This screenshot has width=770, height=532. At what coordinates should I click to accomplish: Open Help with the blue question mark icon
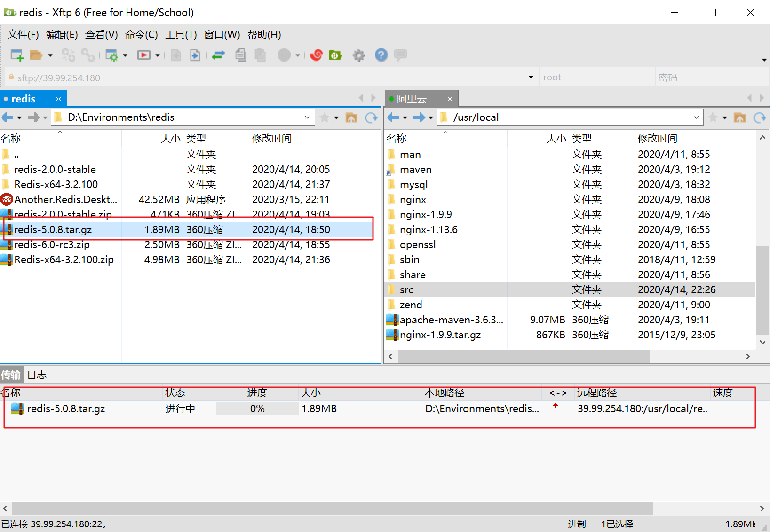click(x=381, y=55)
